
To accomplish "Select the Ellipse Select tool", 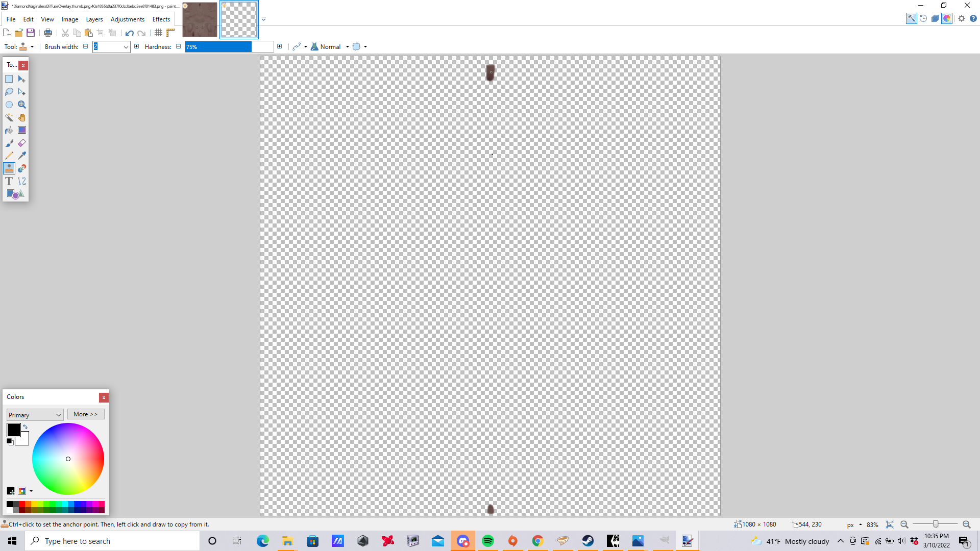I will (x=9, y=105).
